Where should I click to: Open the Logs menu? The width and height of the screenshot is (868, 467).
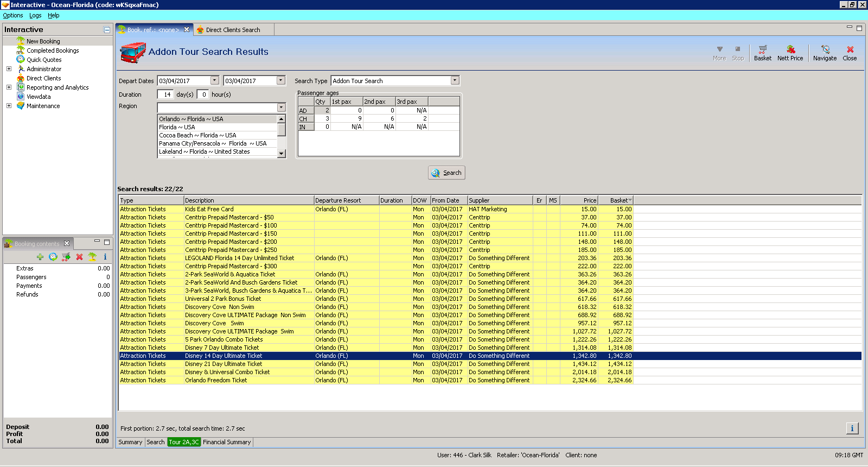pyautogui.click(x=35, y=15)
